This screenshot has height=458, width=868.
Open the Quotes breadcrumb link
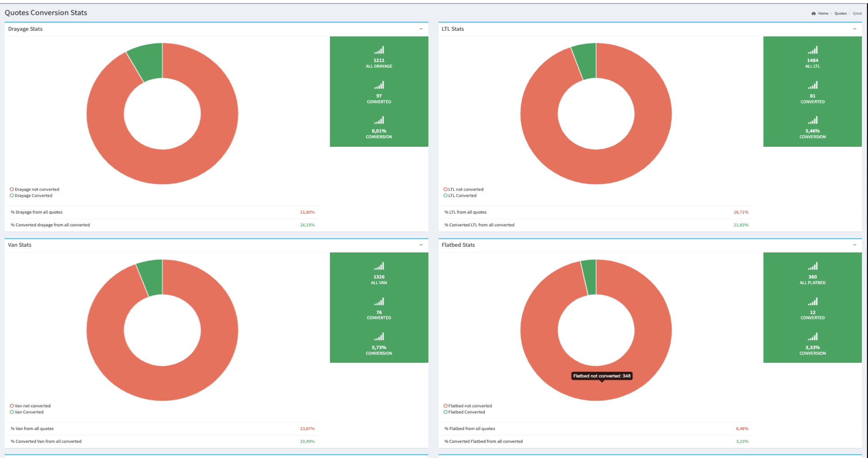[x=840, y=13]
